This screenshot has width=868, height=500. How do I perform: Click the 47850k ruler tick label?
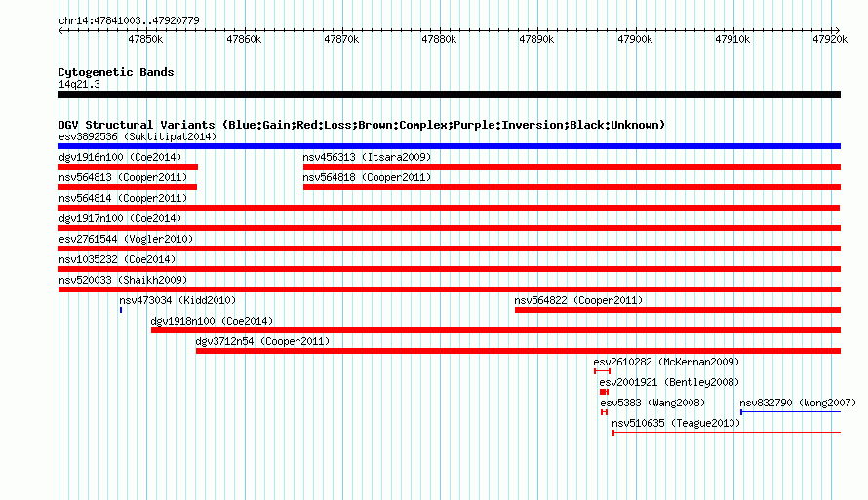point(145,39)
